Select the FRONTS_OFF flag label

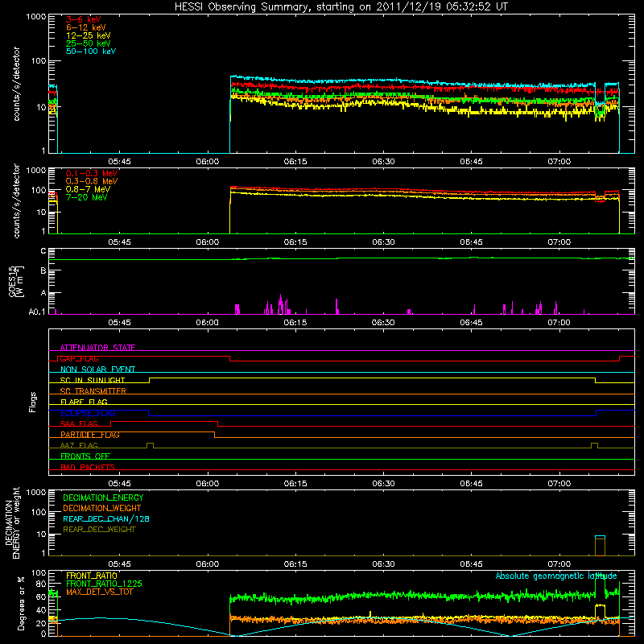coord(85,456)
